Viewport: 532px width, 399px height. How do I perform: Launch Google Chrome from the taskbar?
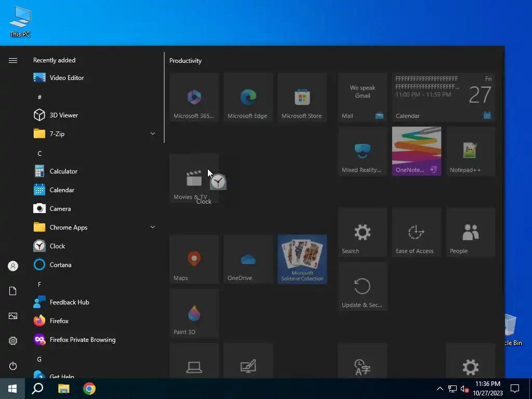[x=89, y=389]
